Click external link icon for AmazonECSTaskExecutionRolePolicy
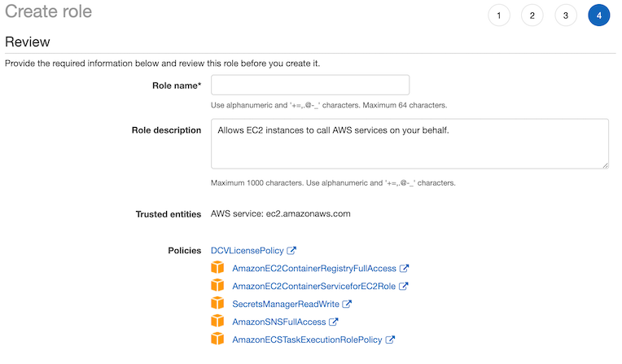The width and height of the screenshot is (622, 364). coord(390,340)
